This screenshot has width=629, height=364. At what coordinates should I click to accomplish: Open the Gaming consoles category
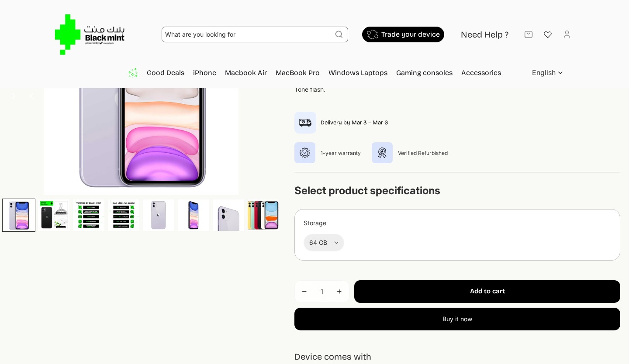[424, 73]
